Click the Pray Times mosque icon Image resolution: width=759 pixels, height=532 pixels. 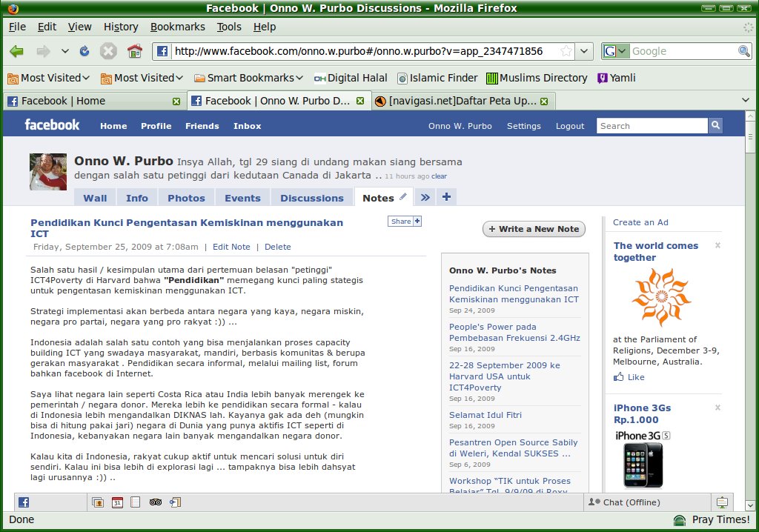(x=679, y=520)
